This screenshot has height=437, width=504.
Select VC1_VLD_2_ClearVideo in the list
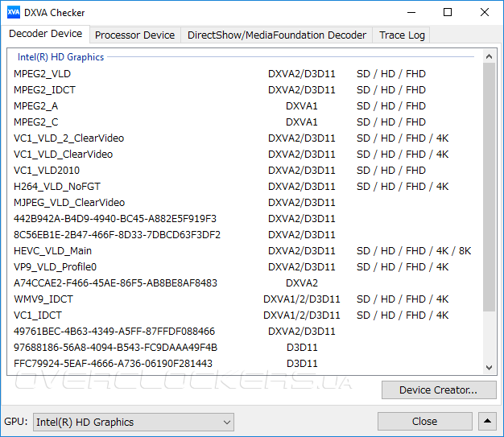(244, 138)
